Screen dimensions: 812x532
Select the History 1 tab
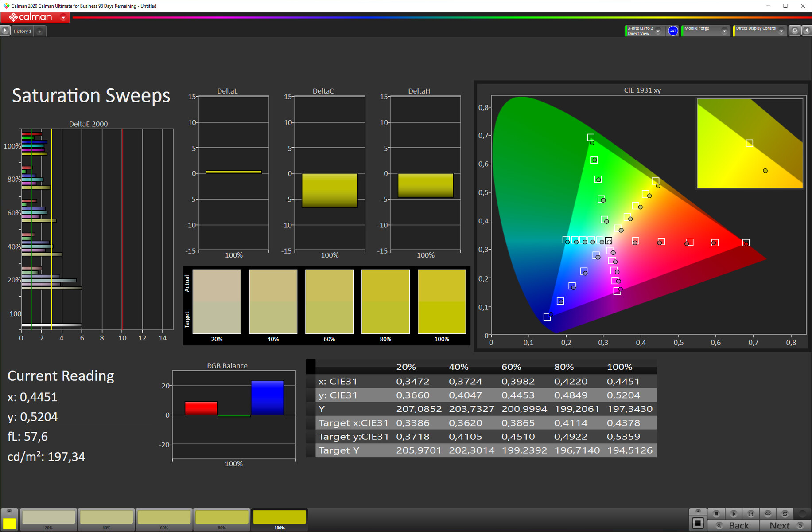tap(23, 31)
